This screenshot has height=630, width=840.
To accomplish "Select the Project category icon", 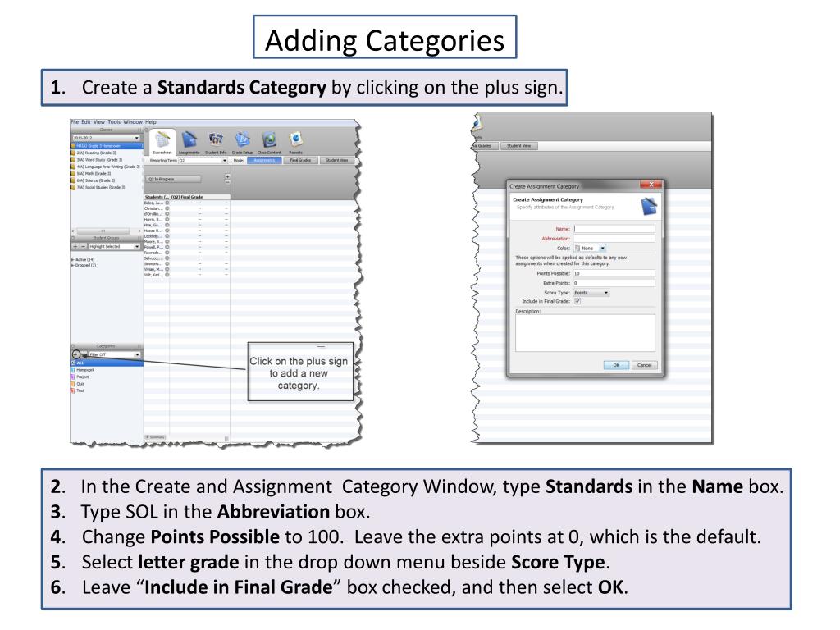I will [x=73, y=377].
